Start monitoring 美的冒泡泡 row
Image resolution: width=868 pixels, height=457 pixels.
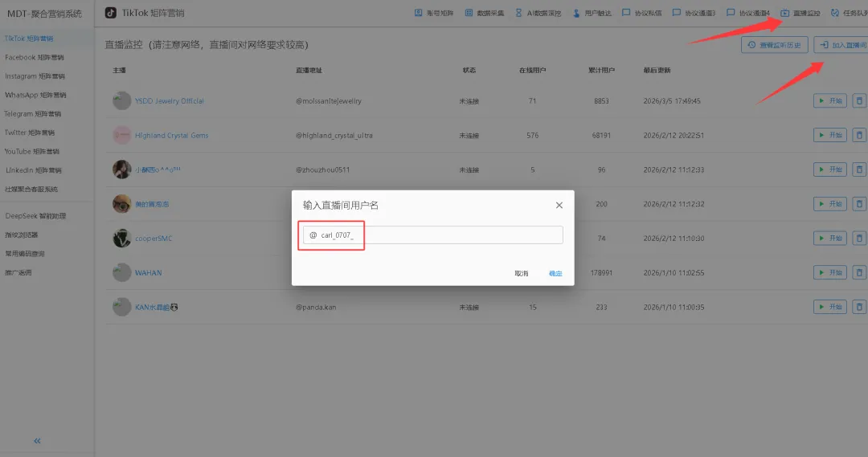pyautogui.click(x=829, y=204)
